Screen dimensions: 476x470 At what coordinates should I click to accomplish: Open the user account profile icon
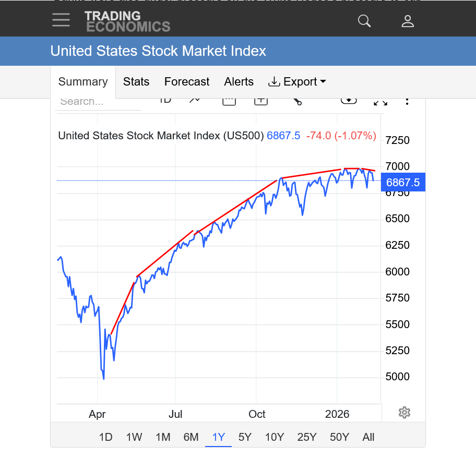click(408, 21)
